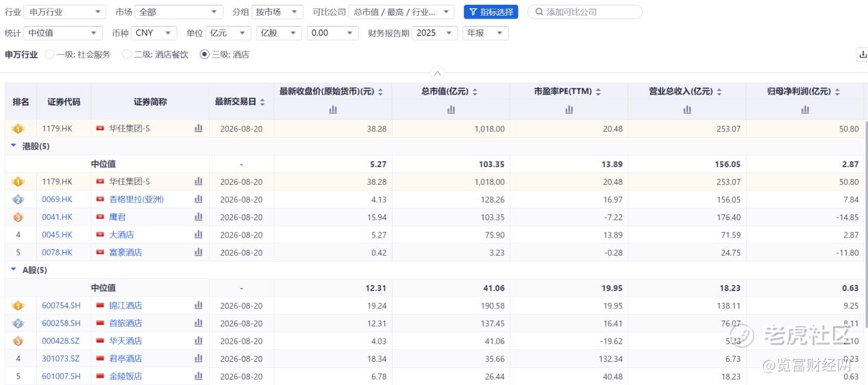Open chart icon beside 锦江酒店
Image resolution: width=868 pixels, height=385 pixels.
199,306
